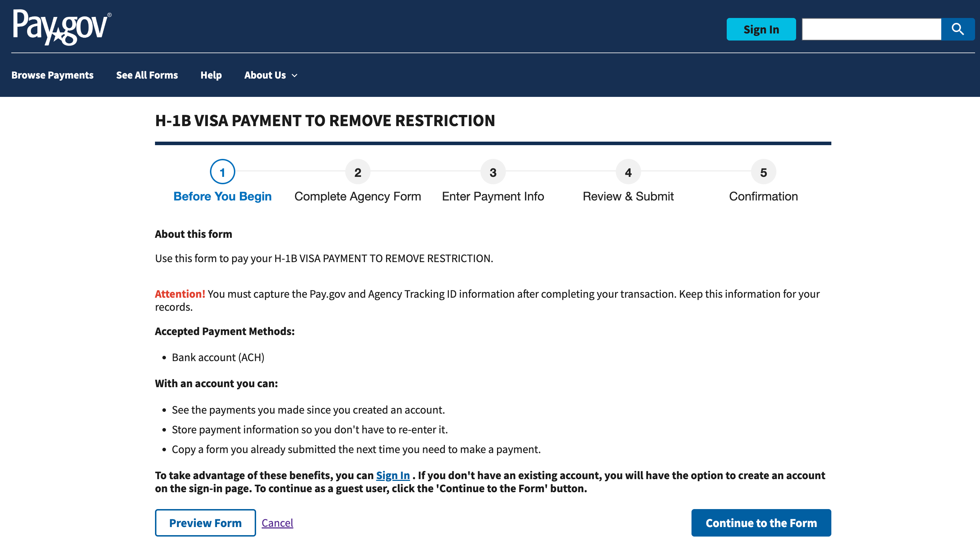This screenshot has width=980, height=551.
Task: Click the step 1 circle icon
Action: point(223,172)
